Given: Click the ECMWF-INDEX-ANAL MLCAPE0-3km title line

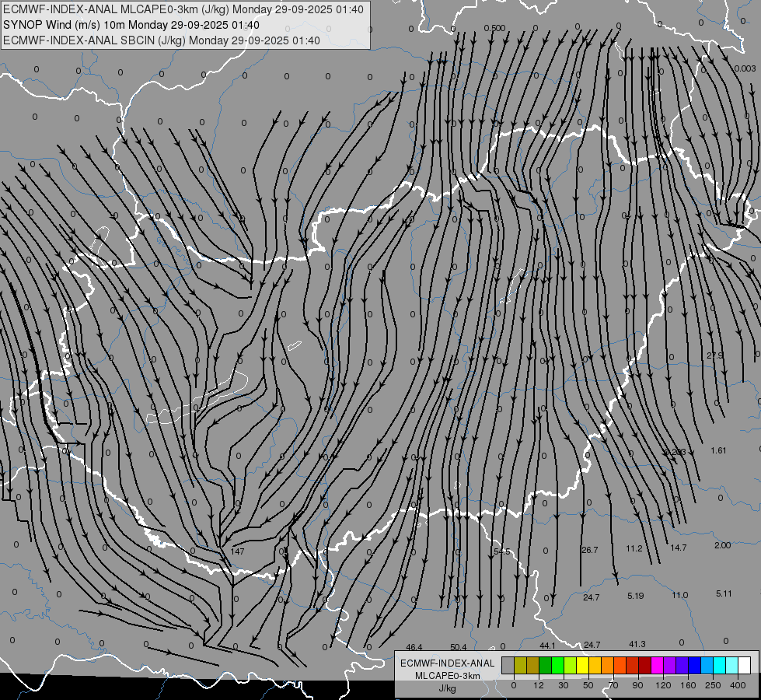Looking at the screenshot, I should click(x=183, y=9).
